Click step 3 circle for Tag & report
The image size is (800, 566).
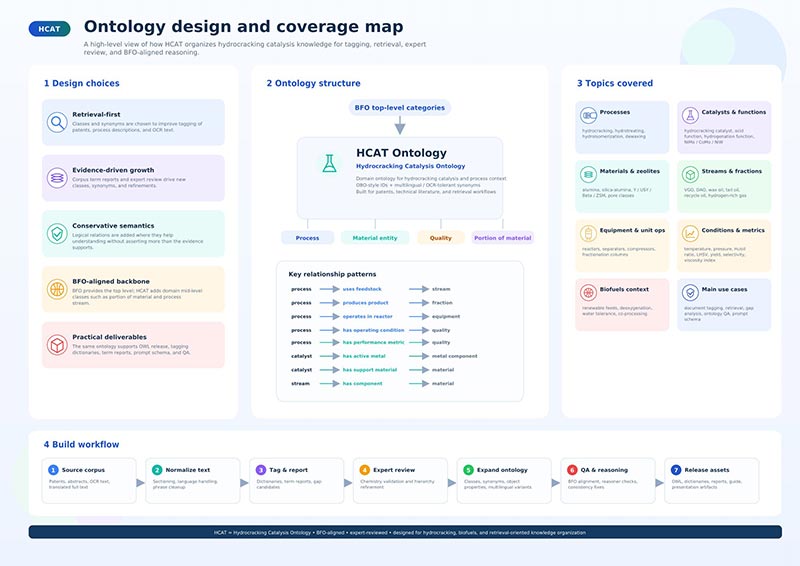coord(261,470)
